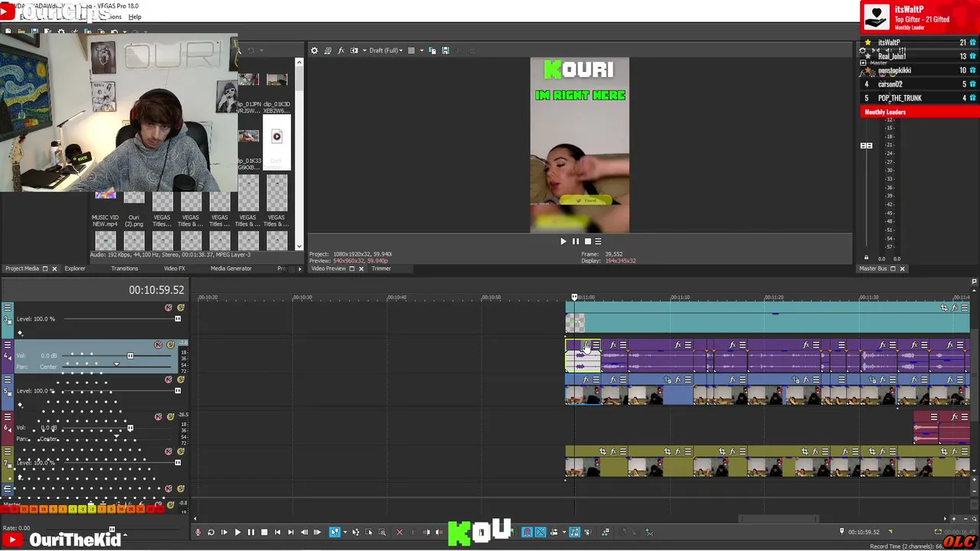Open the Normal Edit tool dropdown arrow
Viewport: 980px width, 551px height.
345,532
